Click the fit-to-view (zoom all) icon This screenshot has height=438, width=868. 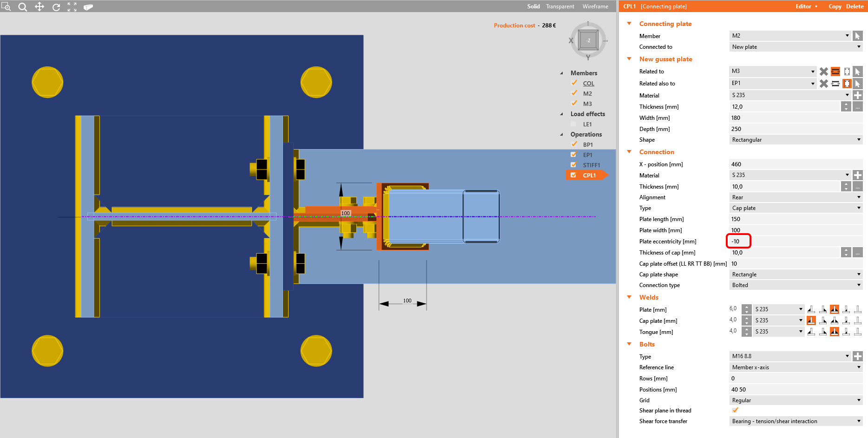click(72, 7)
